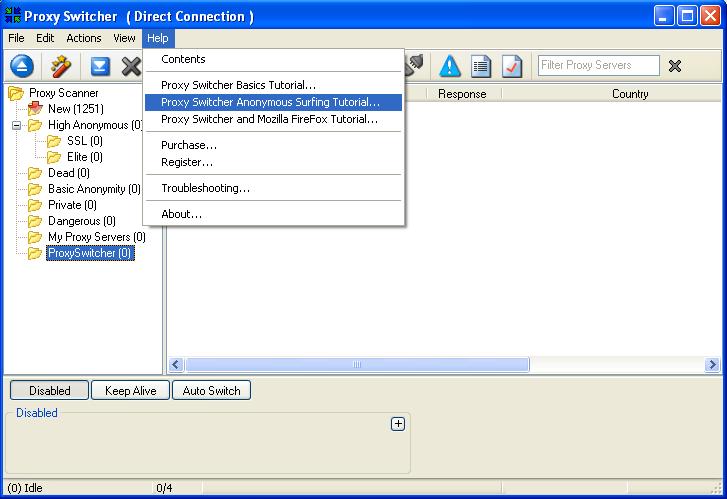Open the View menu
Viewport: 727px width, 499px height.
[124, 38]
